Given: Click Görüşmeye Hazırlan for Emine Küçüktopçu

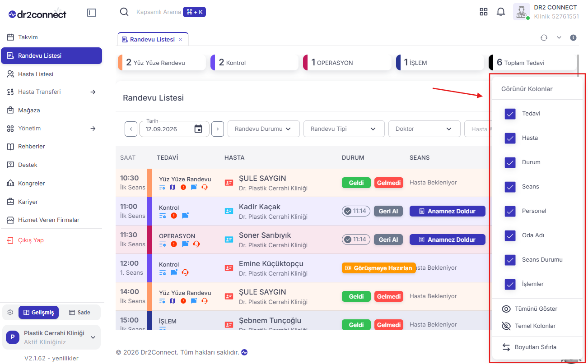Looking at the screenshot, I should [379, 268].
